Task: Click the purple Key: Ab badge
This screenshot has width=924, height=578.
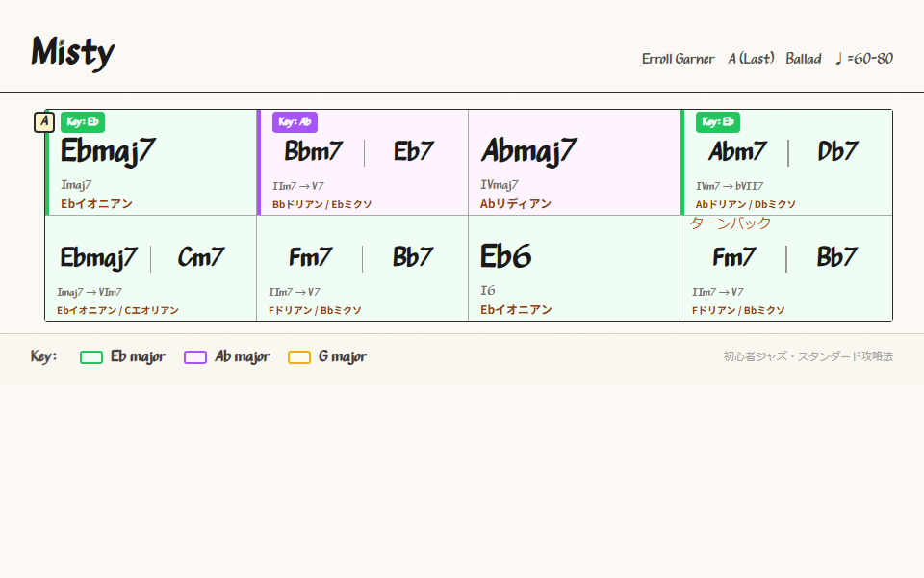Action: tap(295, 122)
